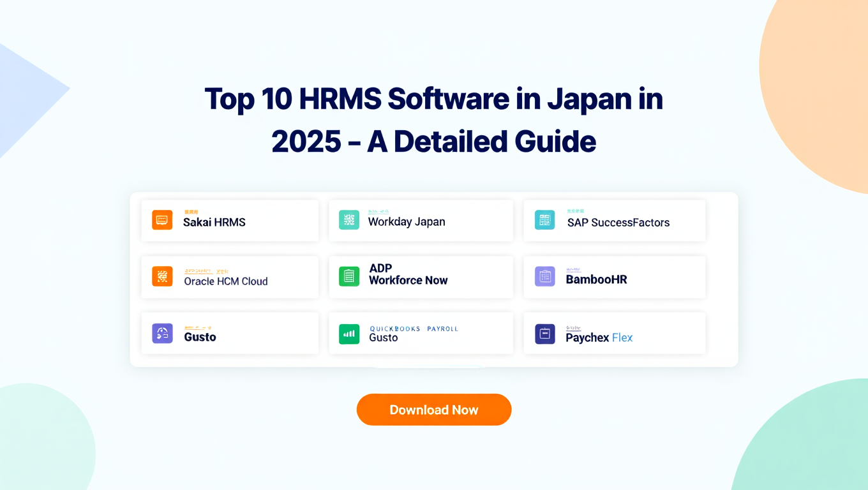Choose the Oracle HCM Cloud text label
Image resolution: width=868 pixels, height=490 pixels.
click(x=226, y=281)
